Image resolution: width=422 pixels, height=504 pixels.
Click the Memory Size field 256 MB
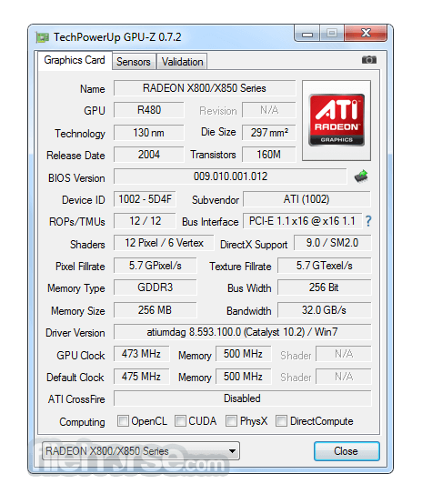(156, 310)
